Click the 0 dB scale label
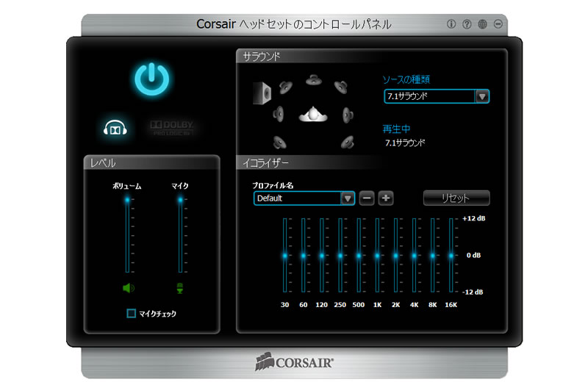The image size is (588, 382). pyautogui.click(x=473, y=256)
